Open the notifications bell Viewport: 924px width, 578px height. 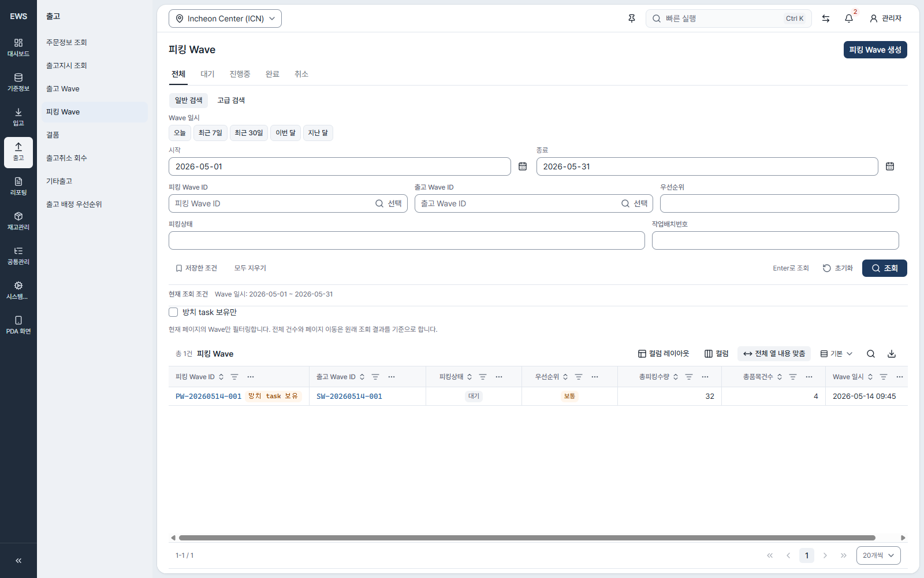pyautogui.click(x=849, y=18)
